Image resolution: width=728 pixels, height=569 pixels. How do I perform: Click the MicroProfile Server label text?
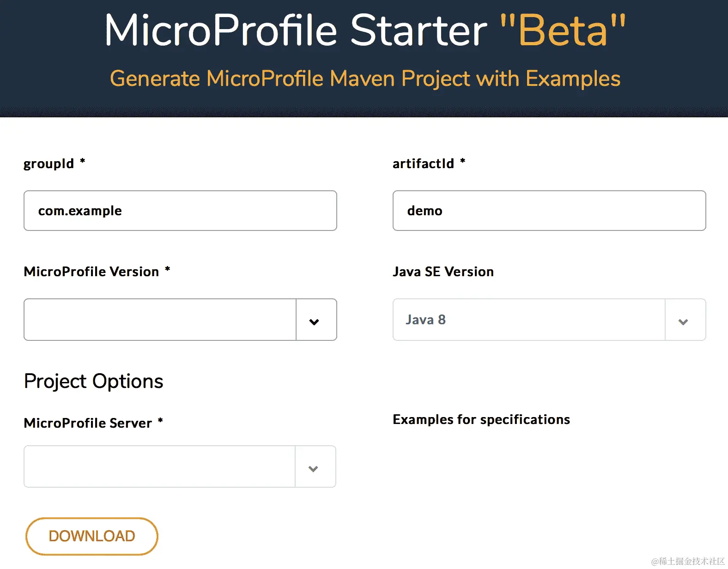point(88,423)
